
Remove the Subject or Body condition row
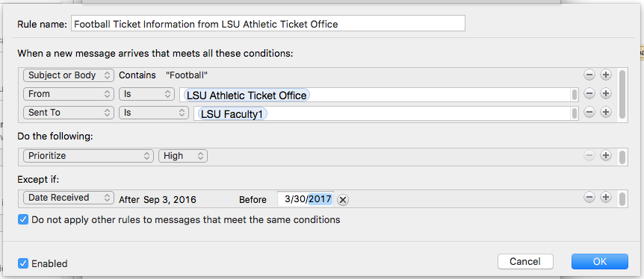(589, 75)
